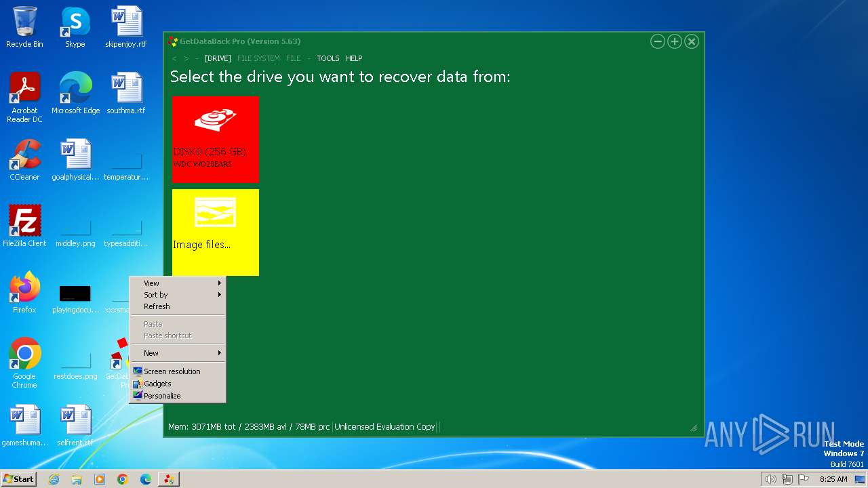Open Screen resolution from context menu
The width and height of the screenshot is (868, 488).
pos(178,371)
